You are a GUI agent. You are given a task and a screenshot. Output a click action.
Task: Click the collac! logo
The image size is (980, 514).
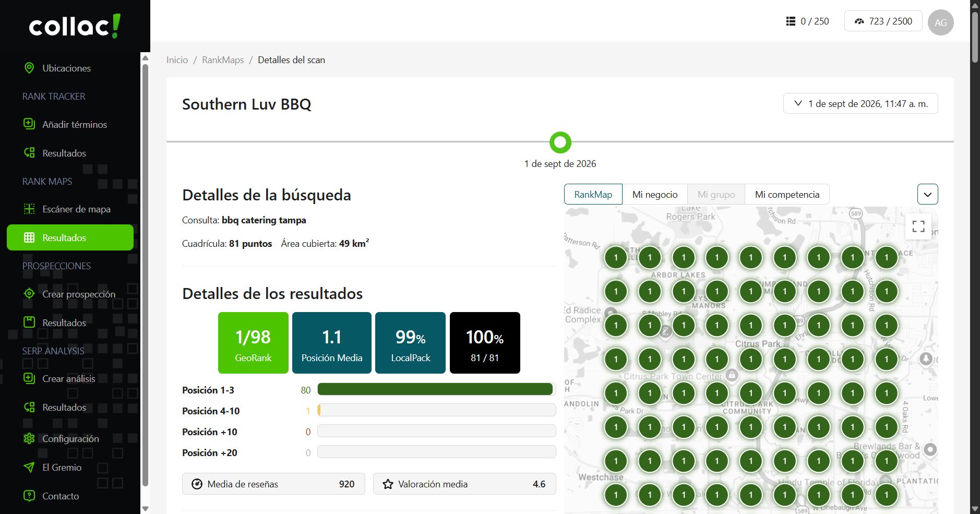[75, 26]
